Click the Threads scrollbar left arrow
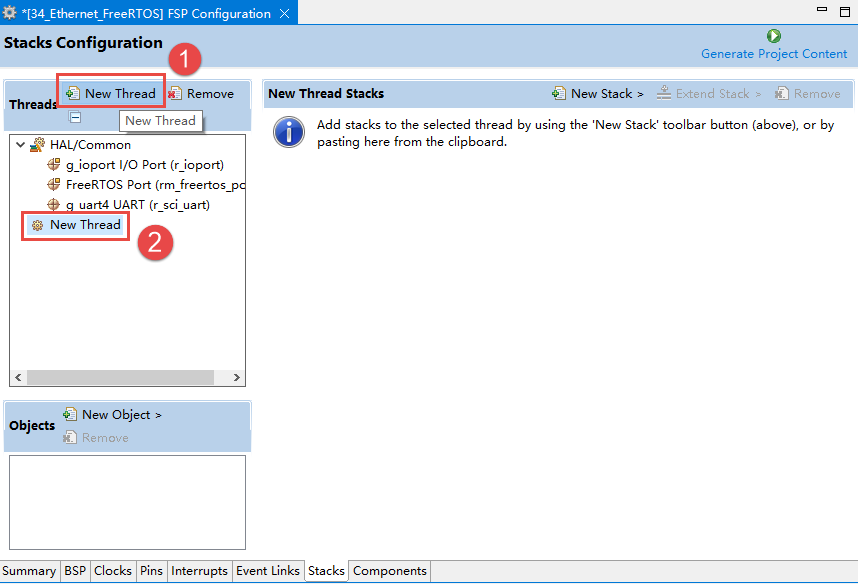Screen dimensions: 858x584 (x=18, y=377)
